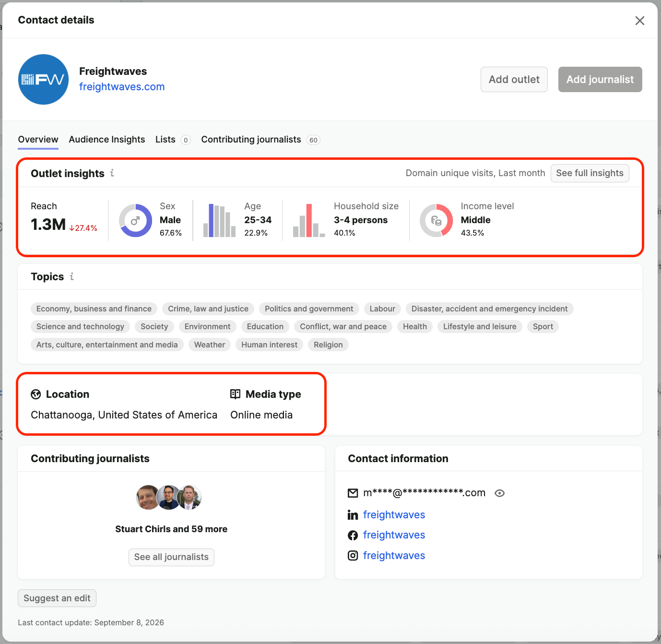
Task: Click Suggest an edit button
Action: click(57, 598)
